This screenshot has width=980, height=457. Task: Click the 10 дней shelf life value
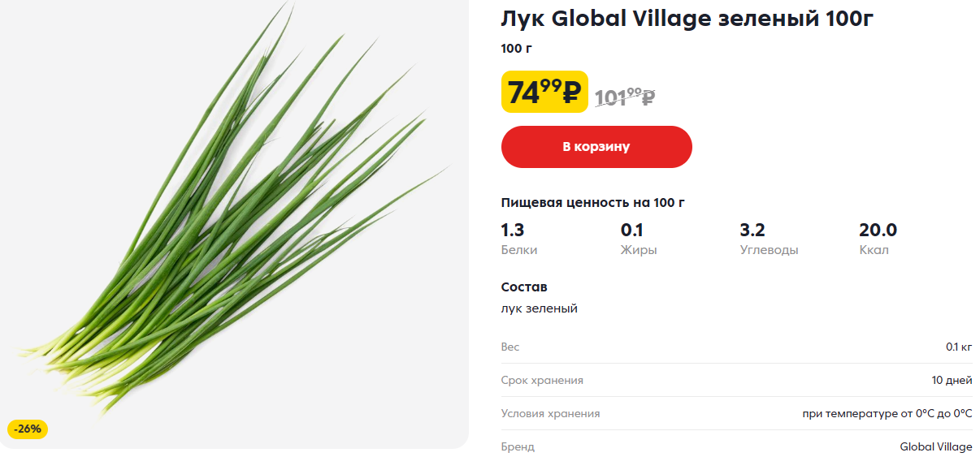pyautogui.click(x=952, y=380)
